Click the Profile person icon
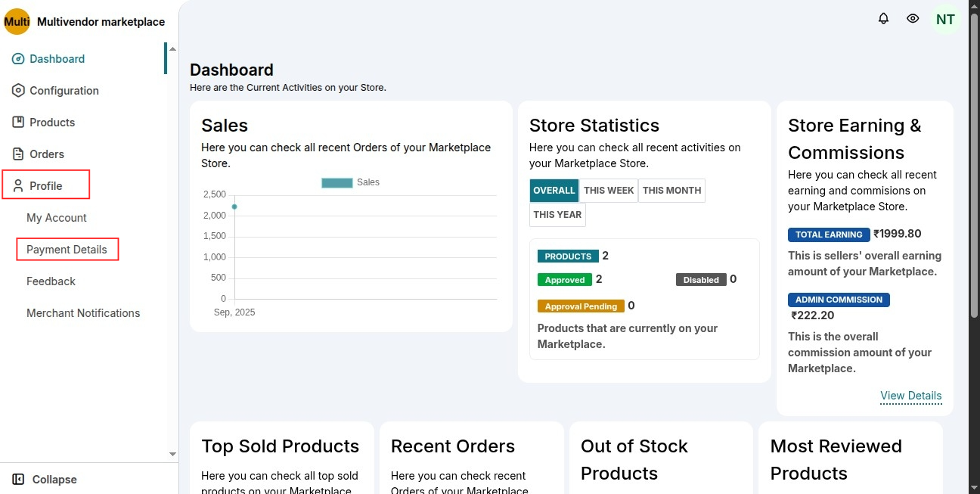 (x=18, y=186)
